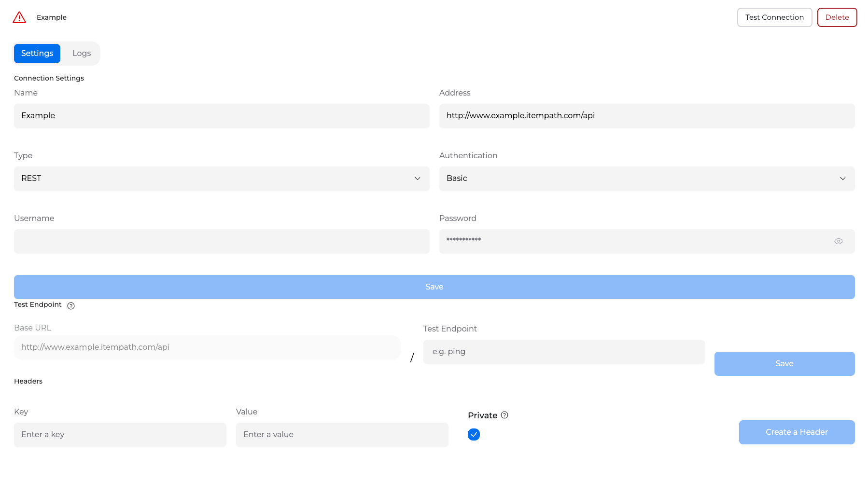868x496 pixels.
Task: Switch to the Settings tab
Action: pyautogui.click(x=37, y=54)
